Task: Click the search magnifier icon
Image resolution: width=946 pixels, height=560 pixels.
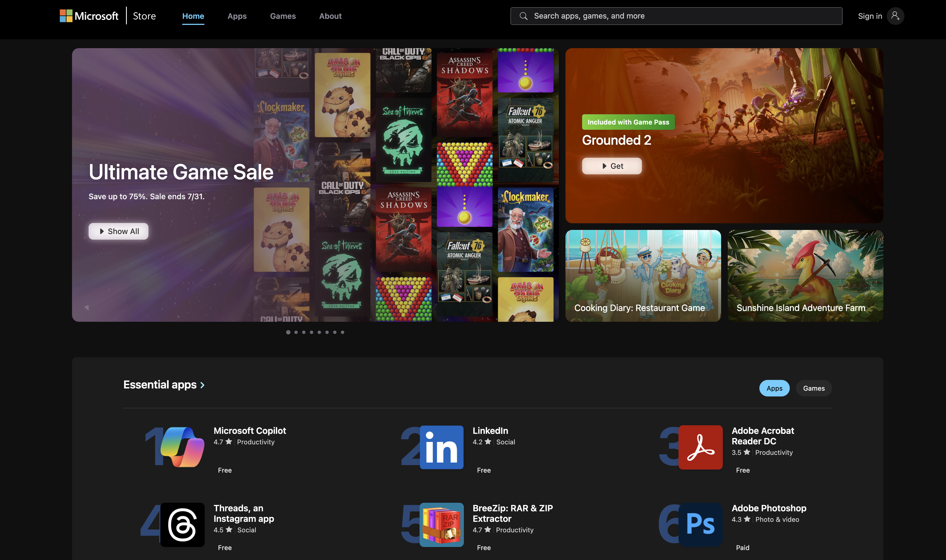Action: tap(523, 16)
